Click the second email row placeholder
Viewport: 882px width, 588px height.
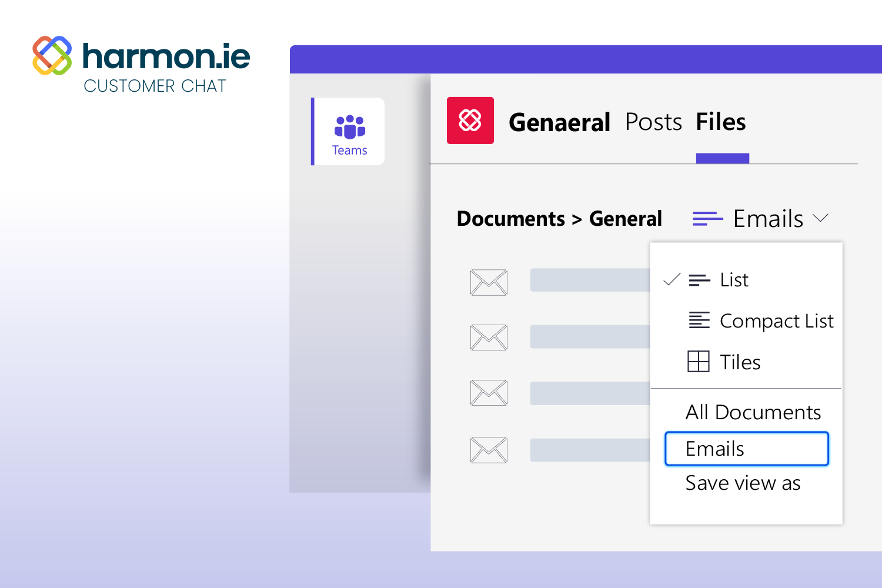[590, 337]
